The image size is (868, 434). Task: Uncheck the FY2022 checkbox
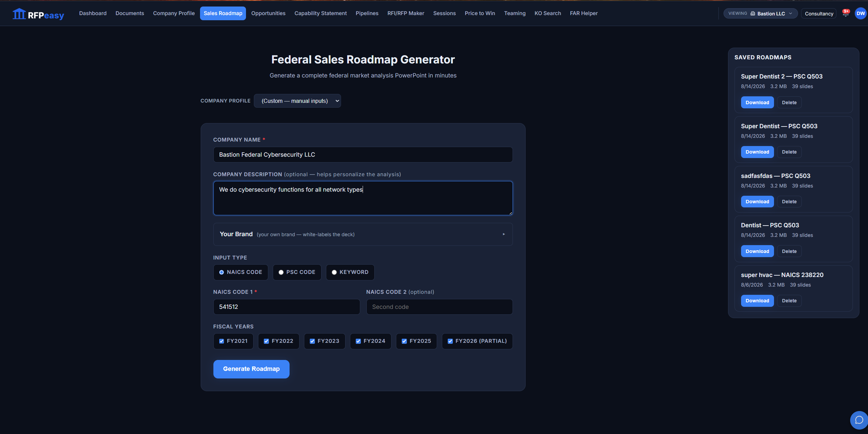tap(266, 341)
